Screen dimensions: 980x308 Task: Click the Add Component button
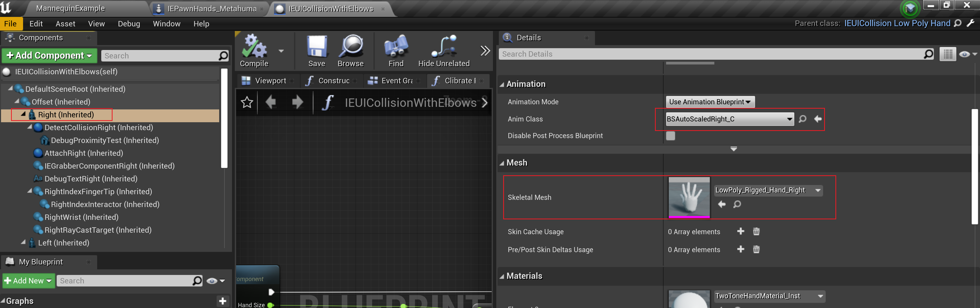(x=49, y=56)
